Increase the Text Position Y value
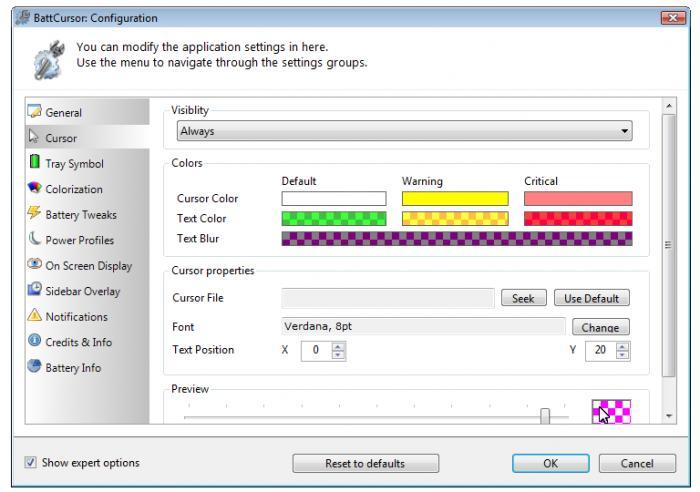This screenshot has height=492, width=700. (622, 346)
